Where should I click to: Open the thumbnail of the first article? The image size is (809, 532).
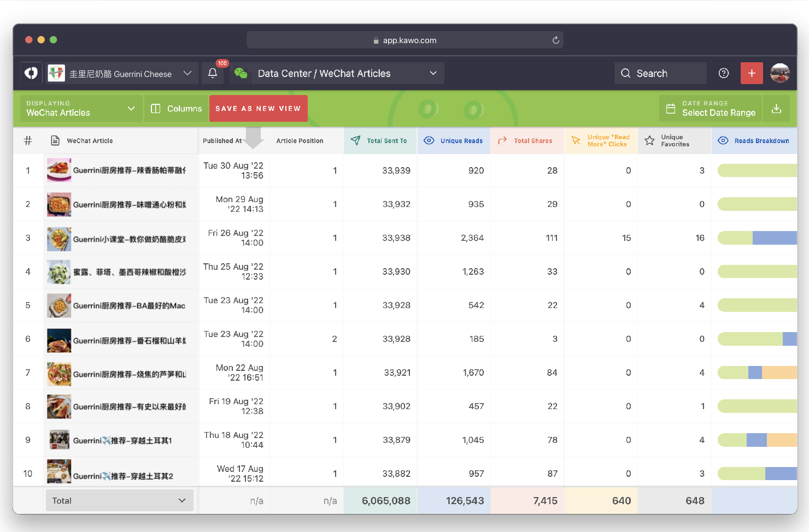point(59,170)
